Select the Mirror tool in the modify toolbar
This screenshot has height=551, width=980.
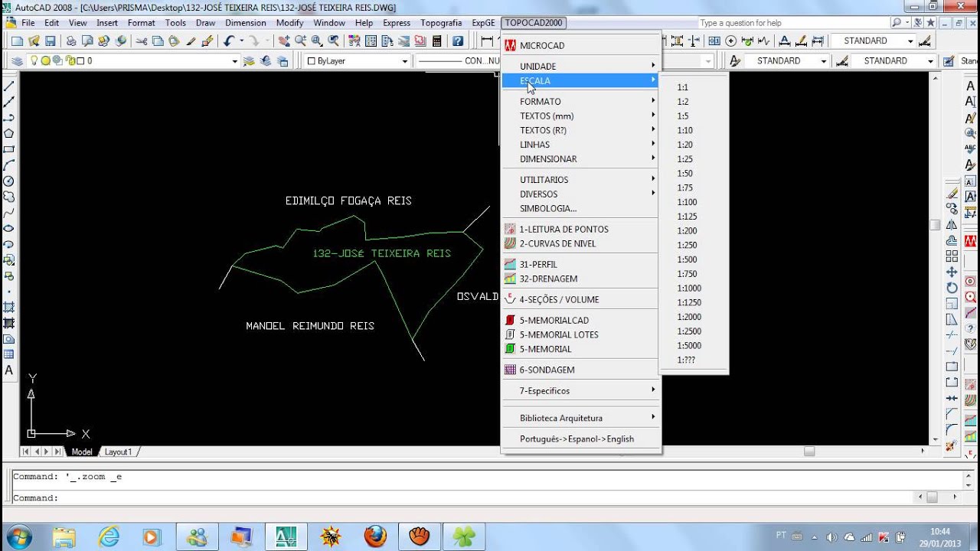[x=952, y=224]
